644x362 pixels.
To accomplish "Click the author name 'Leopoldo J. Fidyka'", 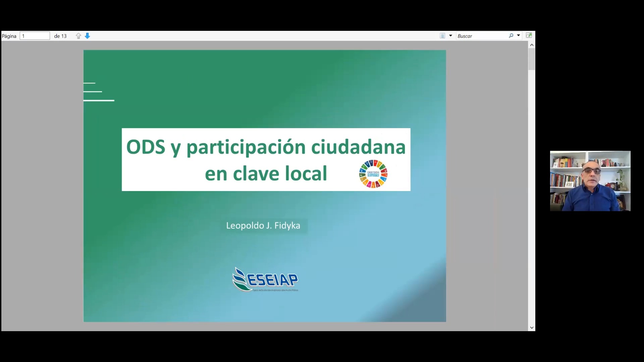I will [x=263, y=226].
